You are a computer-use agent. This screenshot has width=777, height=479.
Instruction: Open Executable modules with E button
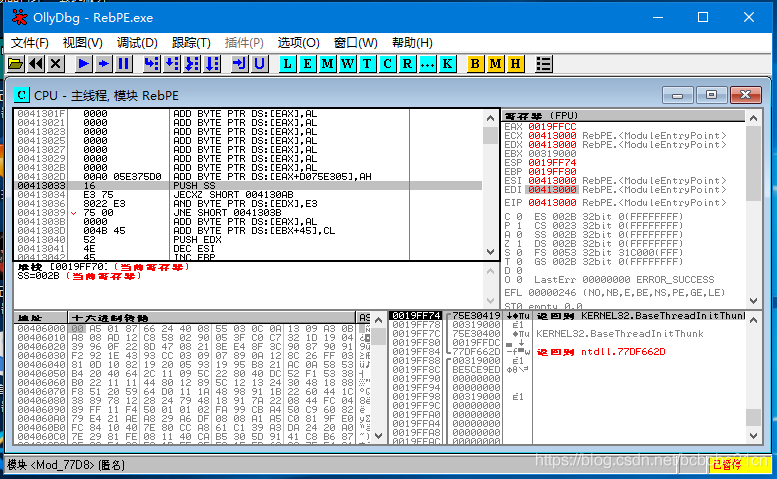coord(307,63)
